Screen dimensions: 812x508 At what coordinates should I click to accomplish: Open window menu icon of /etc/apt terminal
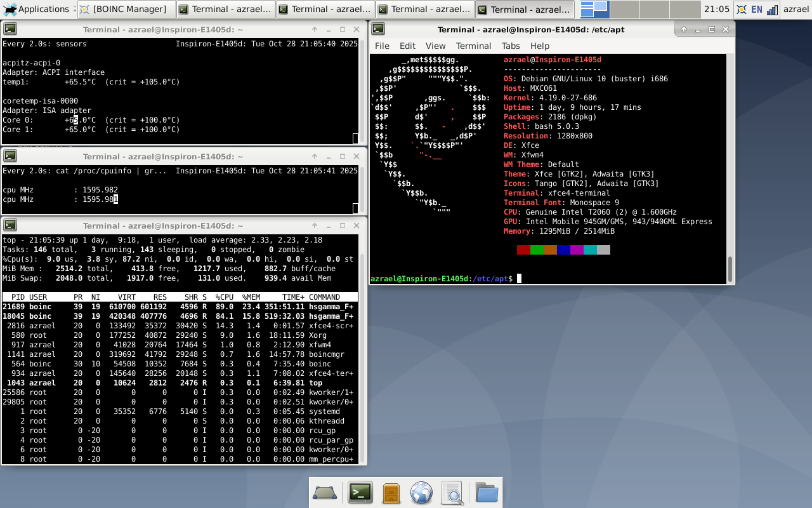(378, 29)
